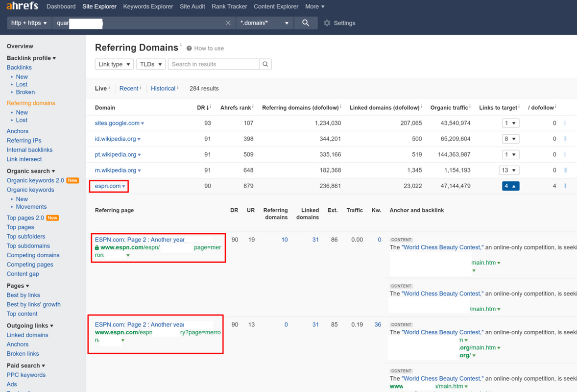The width and height of the screenshot is (577, 392).
Task: Switch to the Recent tab
Action: (x=129, y=88)
